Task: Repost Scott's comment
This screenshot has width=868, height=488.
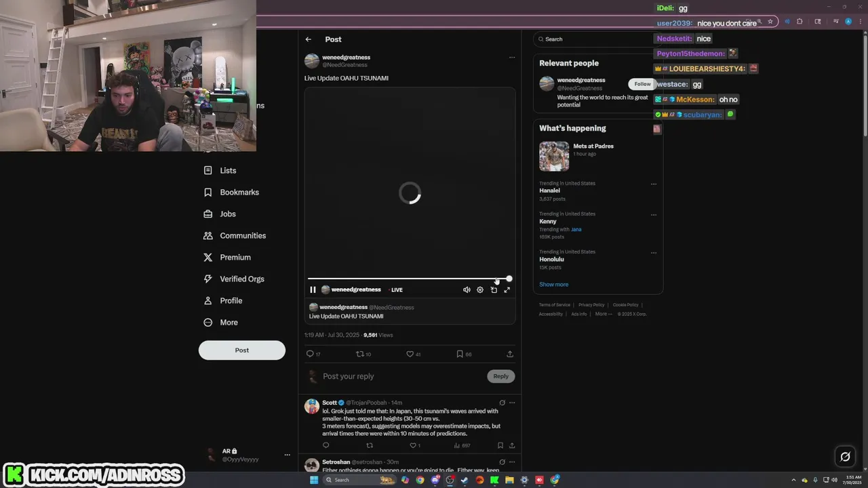Action: pyautogui.click(x=370, y=445)
